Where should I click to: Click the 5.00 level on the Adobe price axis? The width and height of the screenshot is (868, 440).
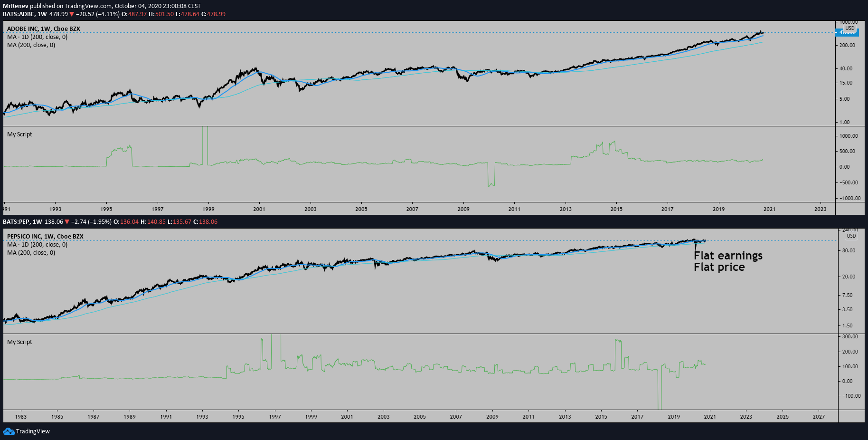coord(845,99)
